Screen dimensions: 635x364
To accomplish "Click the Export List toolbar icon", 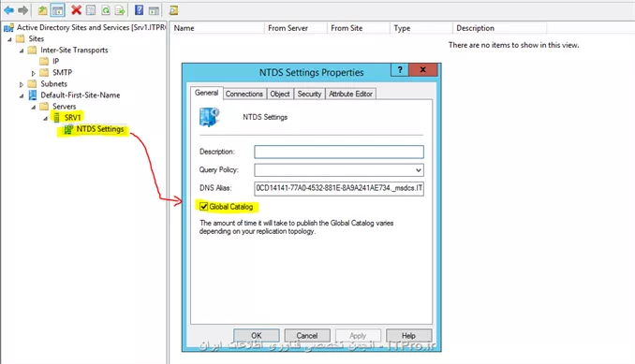I will [x=120, y=10].
